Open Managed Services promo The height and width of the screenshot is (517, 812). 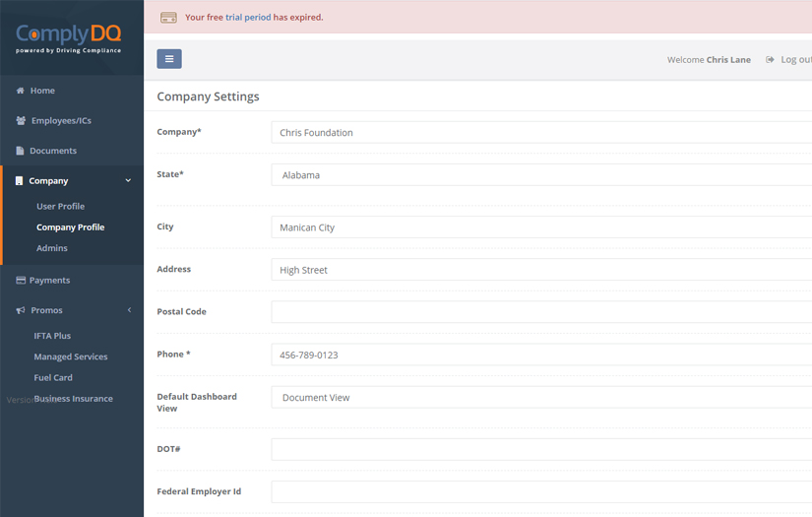pyautogui.click(x=71, y=356)
